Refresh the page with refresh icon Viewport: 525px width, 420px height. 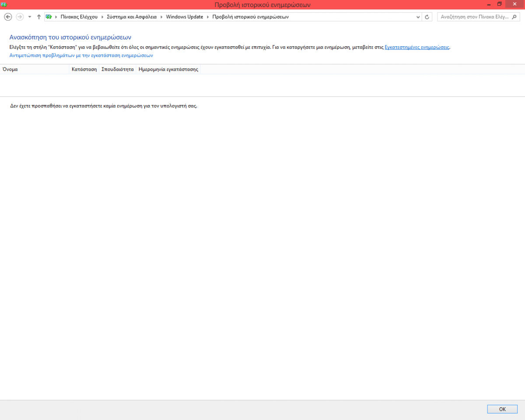(x=427, y=17)
